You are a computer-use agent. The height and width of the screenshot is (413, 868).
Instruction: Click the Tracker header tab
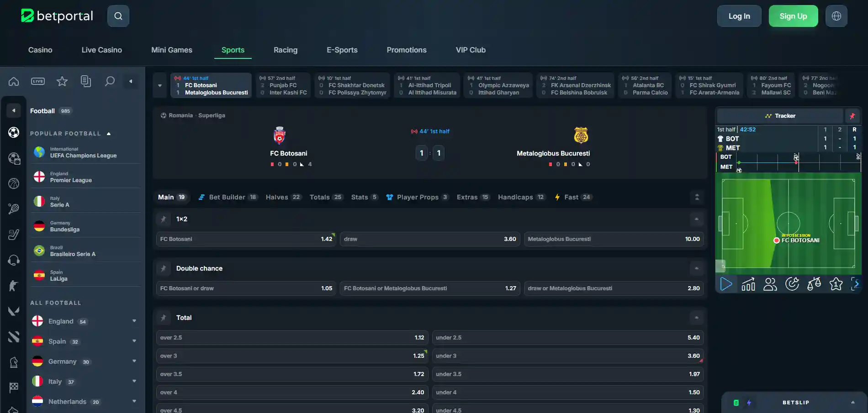click(x=780, y=116)
